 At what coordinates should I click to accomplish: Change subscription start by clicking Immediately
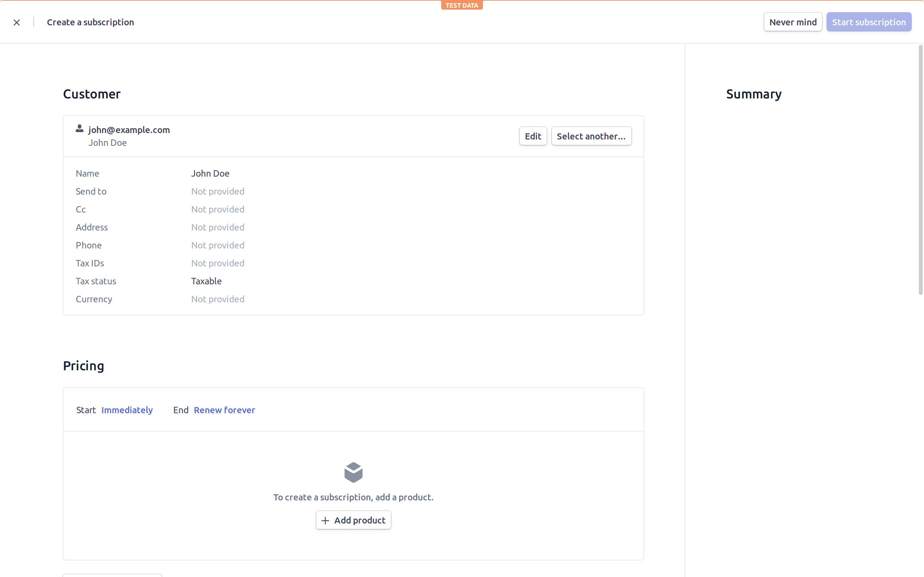(127, 410)
